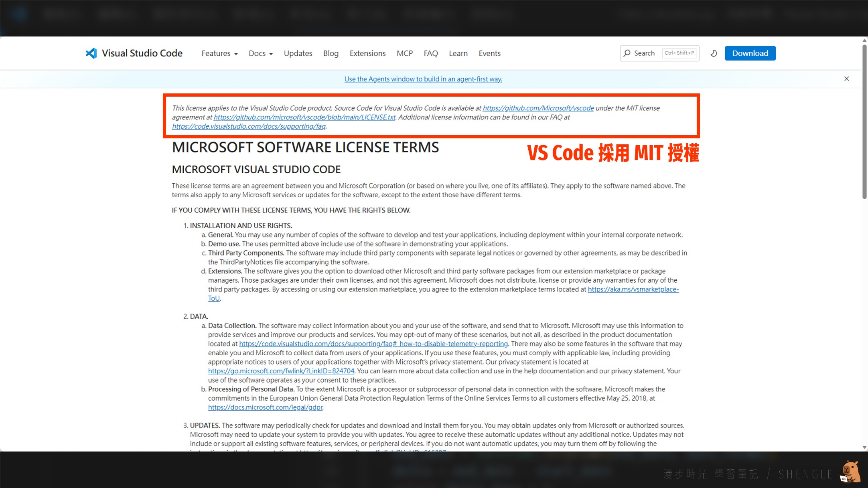Click the Visual Studio Code logo icon
The width and height of the screenshot is (868, 488).
pos(91,53)
